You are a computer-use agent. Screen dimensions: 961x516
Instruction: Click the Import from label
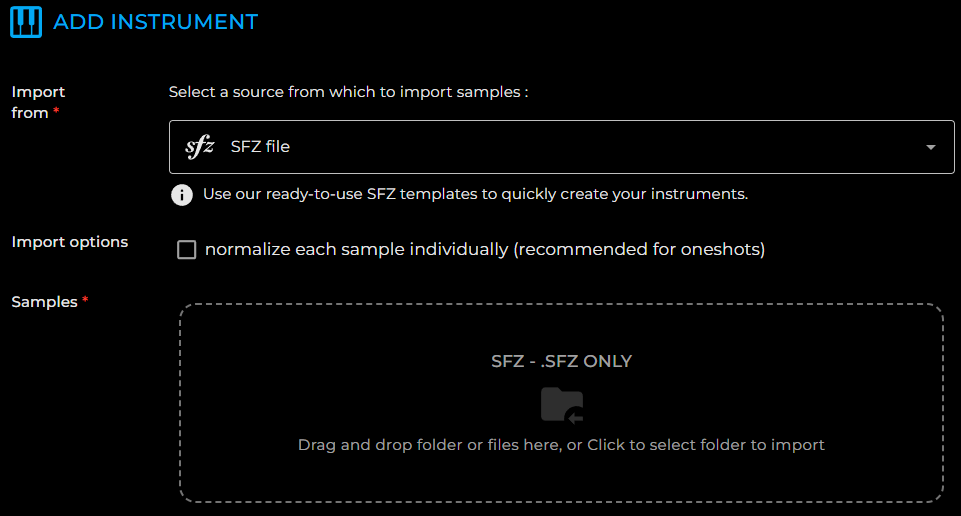tap(38, 102)
